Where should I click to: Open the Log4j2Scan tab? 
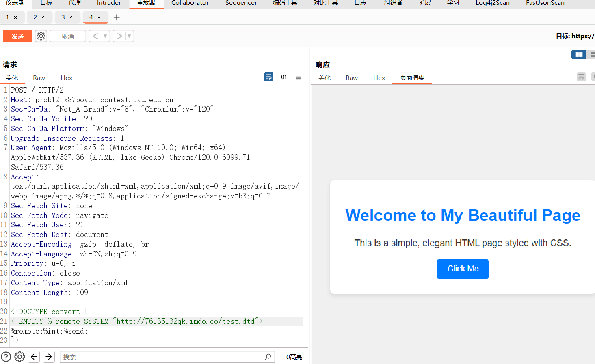pos(493,3)
